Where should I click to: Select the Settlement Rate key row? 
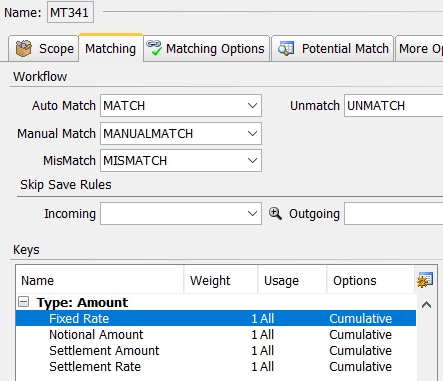[216, 366]
